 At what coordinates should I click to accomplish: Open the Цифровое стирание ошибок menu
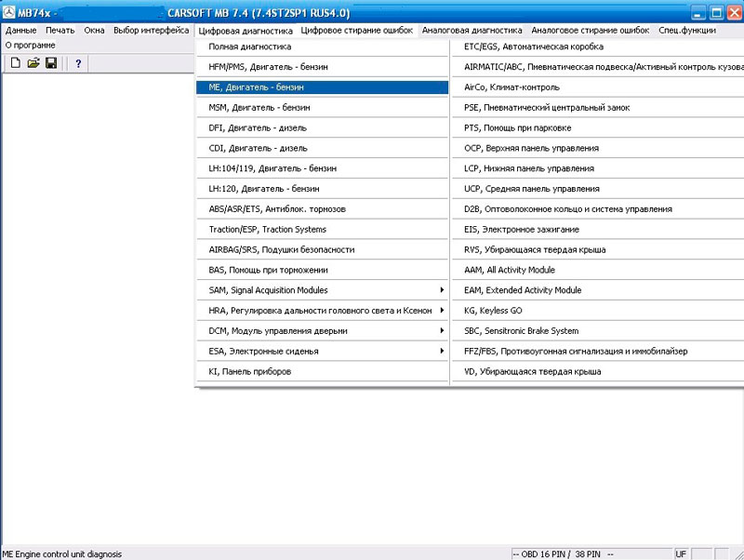pyautogui.click(x=356, y=31)
